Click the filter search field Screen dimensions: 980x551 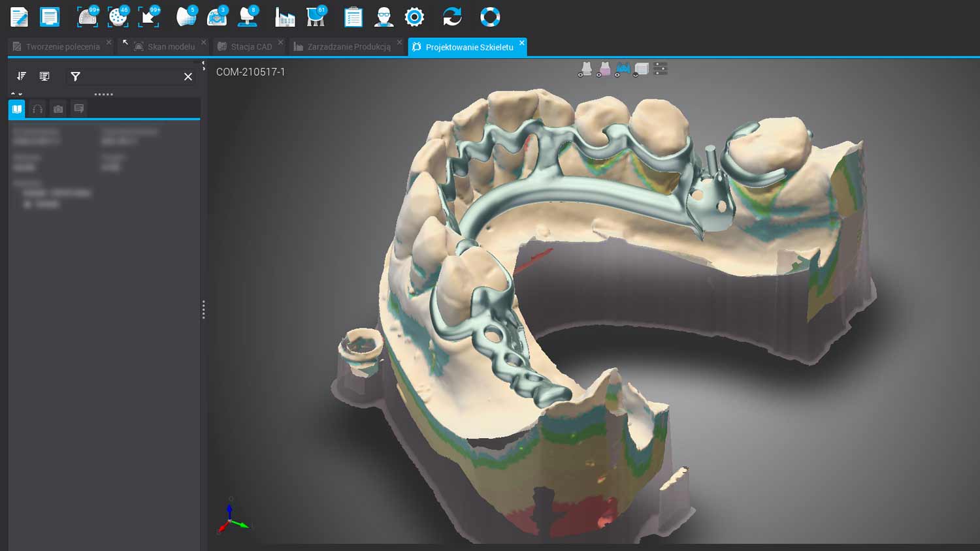[131, 76]
